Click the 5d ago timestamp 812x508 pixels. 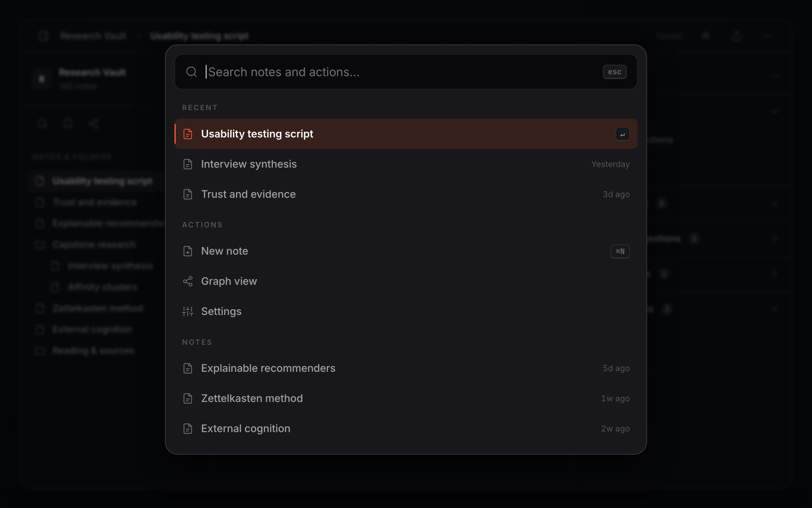[616, 368]
